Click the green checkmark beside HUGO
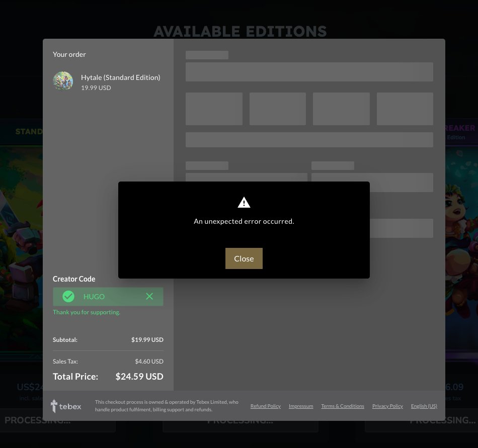Image resolution: width=478 pixels, height=448 pixels. pos(68,296)
